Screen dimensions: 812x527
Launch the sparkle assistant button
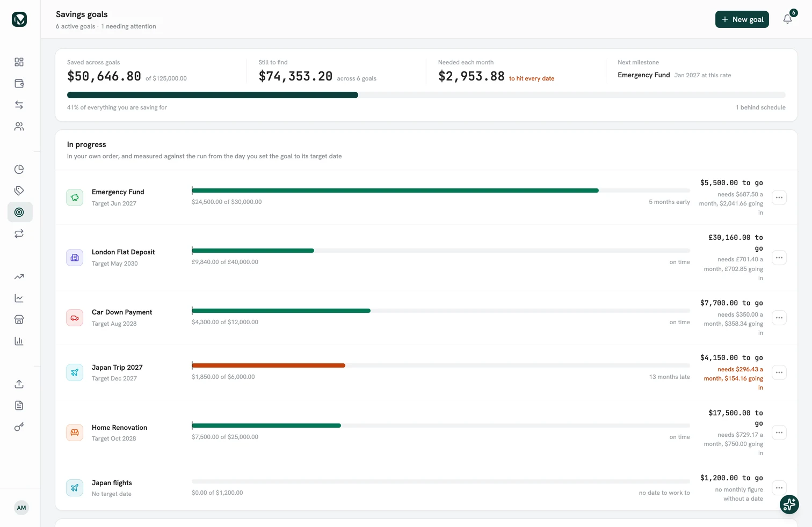(789, 504)
